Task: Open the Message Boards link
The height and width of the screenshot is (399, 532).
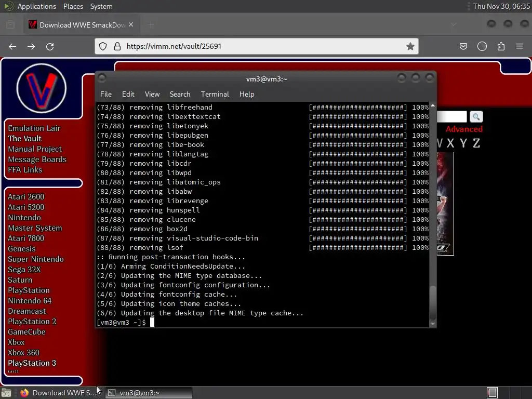Action: (37, 159)
